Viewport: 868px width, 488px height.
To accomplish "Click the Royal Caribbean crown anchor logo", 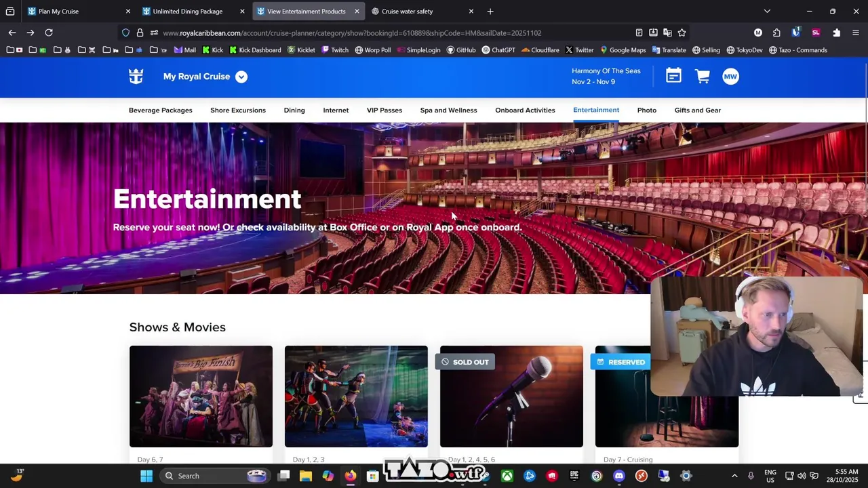I will [x=136, y=77].
